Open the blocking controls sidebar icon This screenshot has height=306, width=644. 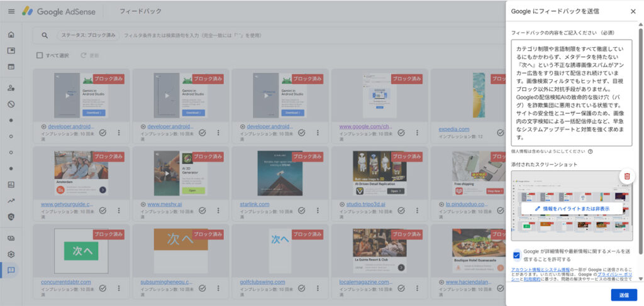(11, 104)
